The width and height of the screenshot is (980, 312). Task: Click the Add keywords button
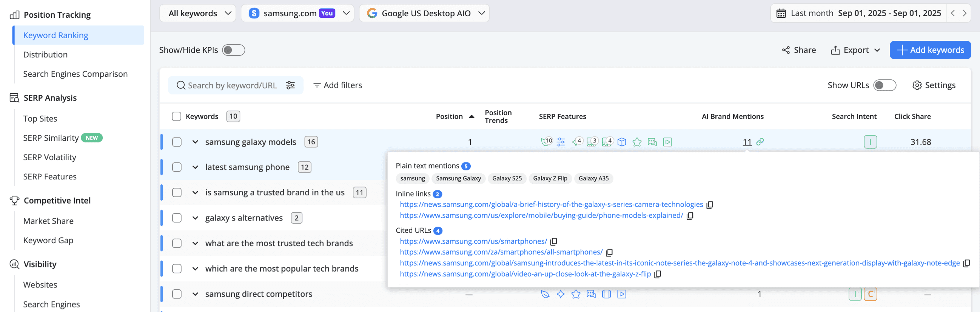tap(930, 50)
